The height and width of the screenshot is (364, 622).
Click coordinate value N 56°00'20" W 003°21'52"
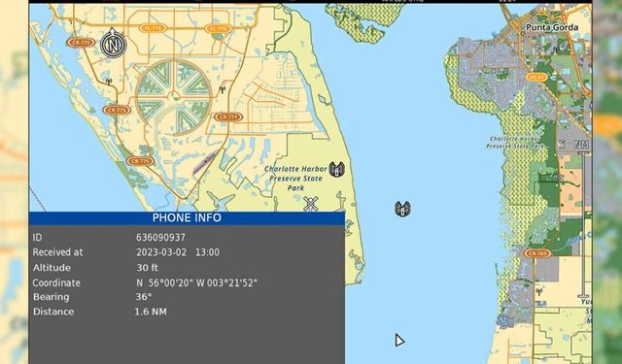click(x=196, y=282)
